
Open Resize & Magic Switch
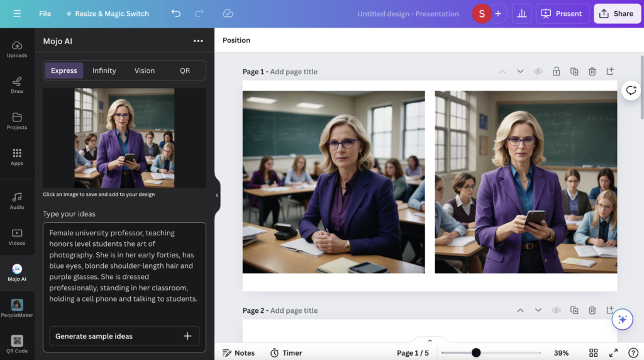point(108,14)
